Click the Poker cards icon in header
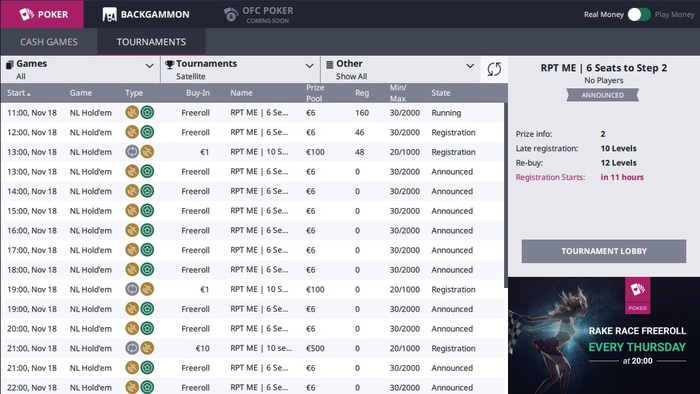 27,14
